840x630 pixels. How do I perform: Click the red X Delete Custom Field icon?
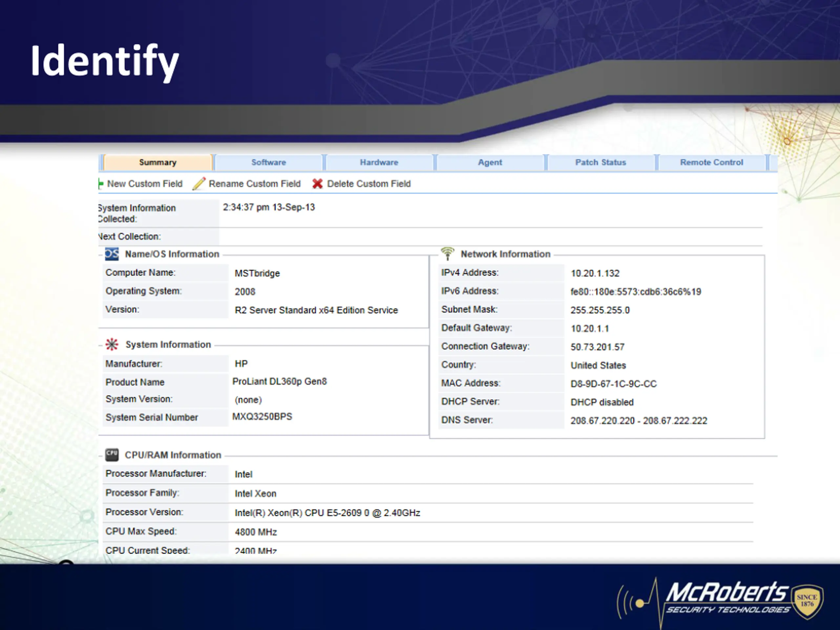318,184
